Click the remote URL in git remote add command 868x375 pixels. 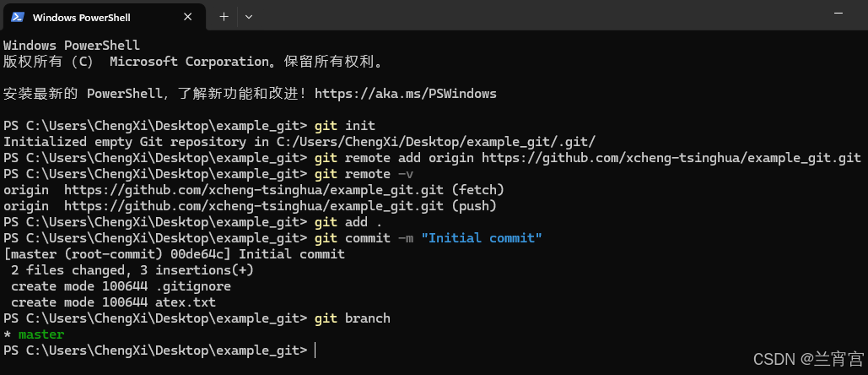671,158
